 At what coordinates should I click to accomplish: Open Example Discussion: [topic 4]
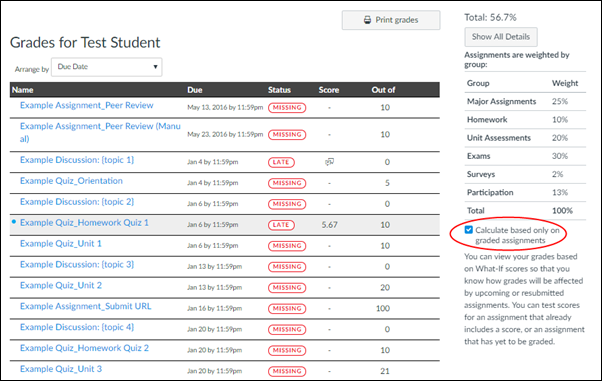coord(77,327)
